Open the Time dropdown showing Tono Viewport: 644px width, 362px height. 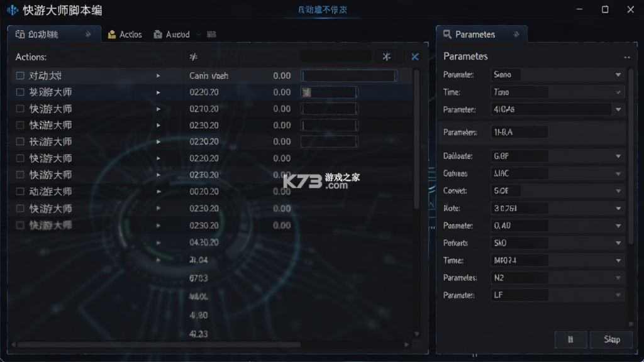618,92
